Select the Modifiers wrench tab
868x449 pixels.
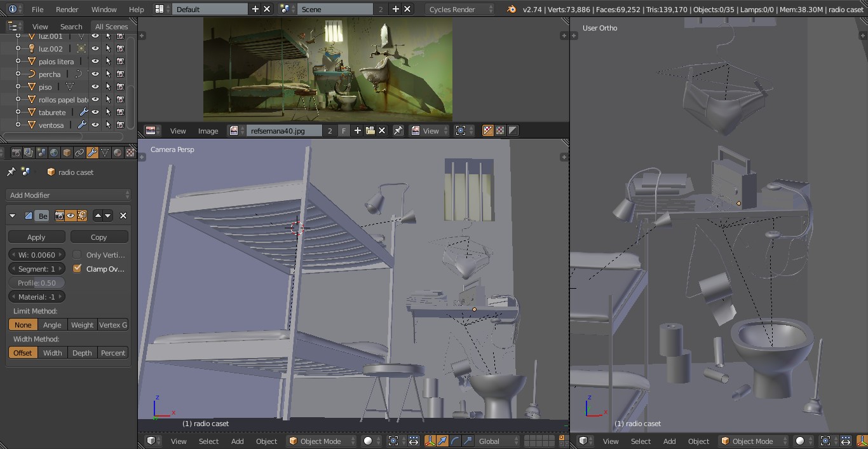[92, 153]
